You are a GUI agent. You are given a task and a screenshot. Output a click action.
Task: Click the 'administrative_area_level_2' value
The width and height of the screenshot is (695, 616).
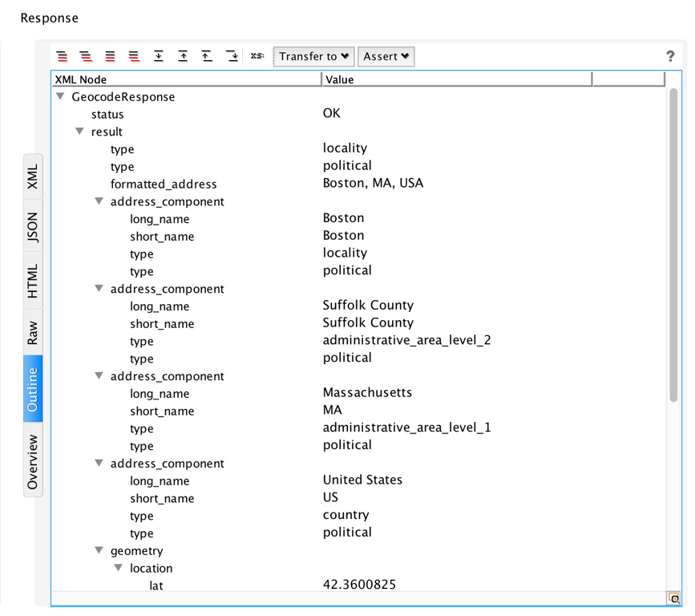click(407, 340)
